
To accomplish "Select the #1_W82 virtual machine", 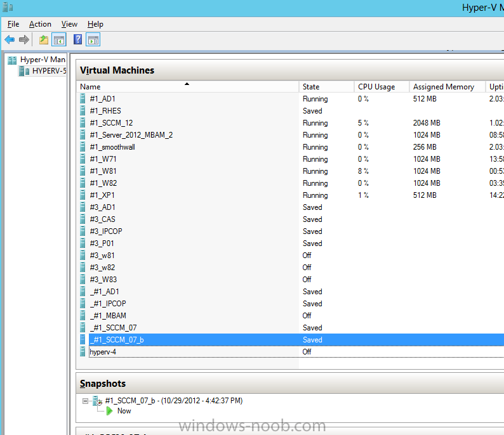I will click(x=103, y=183).
